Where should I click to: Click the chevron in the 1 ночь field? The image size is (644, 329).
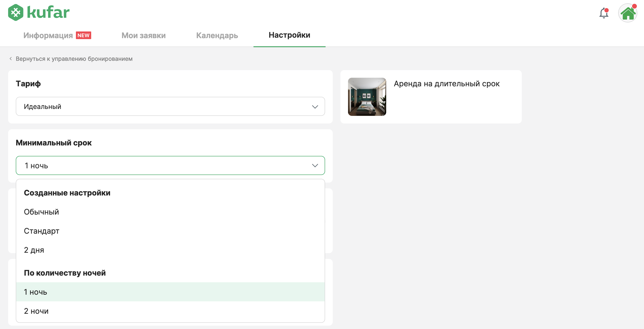(315, 166)
